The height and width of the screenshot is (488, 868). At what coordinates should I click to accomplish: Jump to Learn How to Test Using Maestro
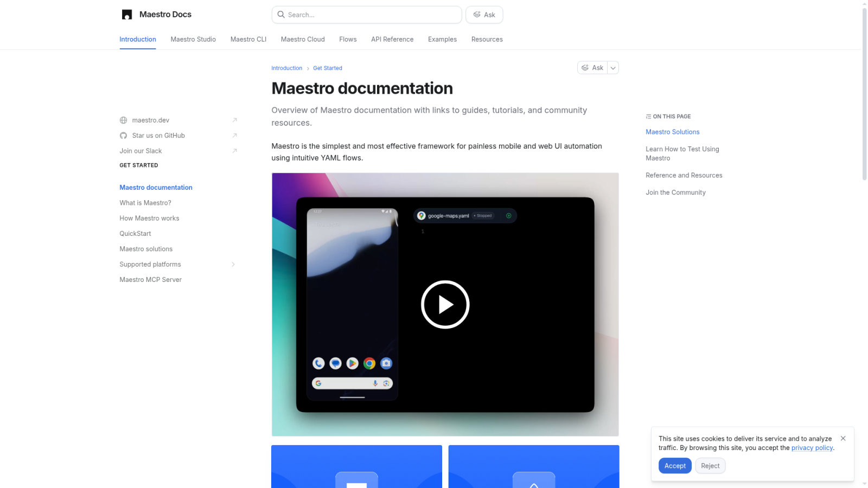(682, 153)
